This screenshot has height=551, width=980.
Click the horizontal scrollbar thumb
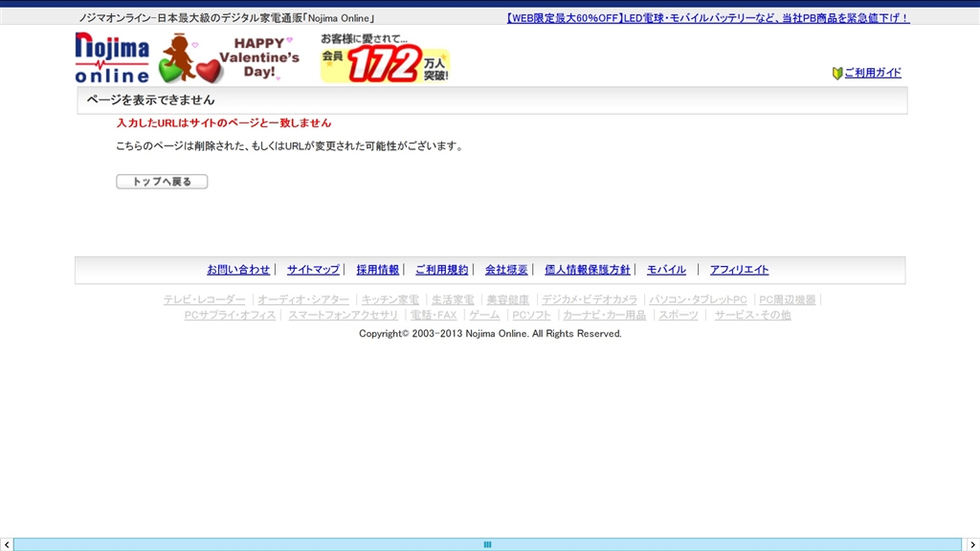click(x=487, y=544)
